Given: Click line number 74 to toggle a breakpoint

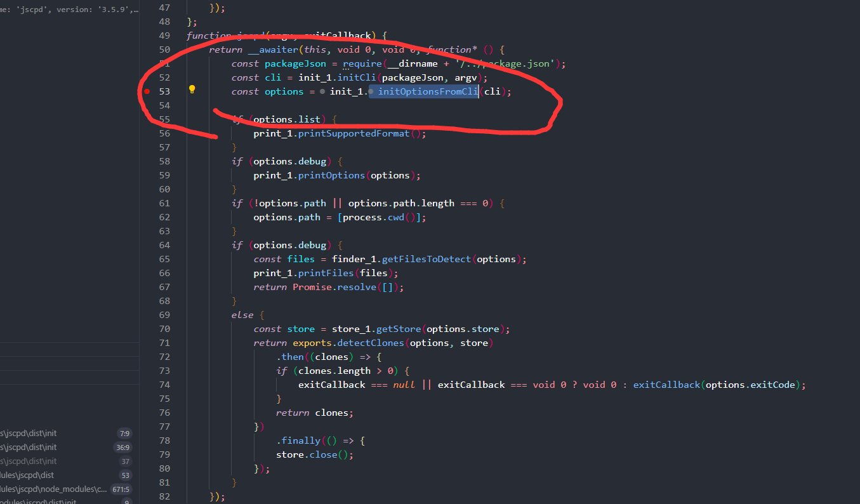Looking at the screenshot, I should pos(164,384).
